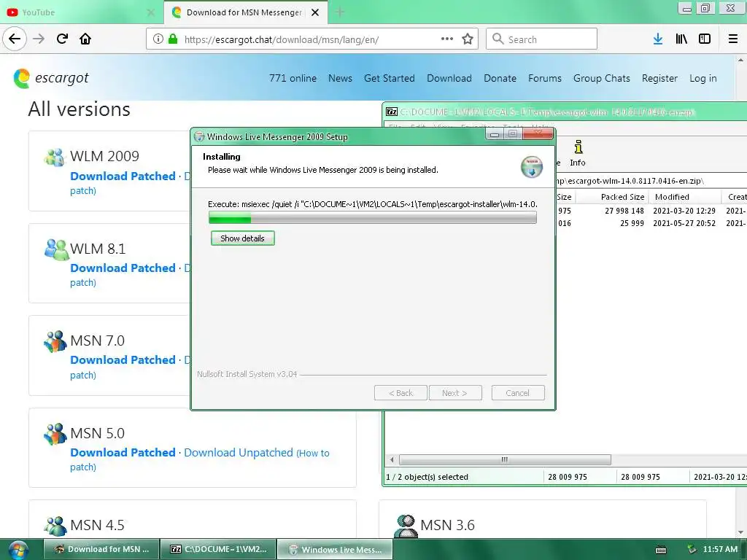Image resolution: width=747 pixels, height=560 pixels.
Task: Click the 7-Zip horizontal scrollbar thumb
Action: coord(505,459)
